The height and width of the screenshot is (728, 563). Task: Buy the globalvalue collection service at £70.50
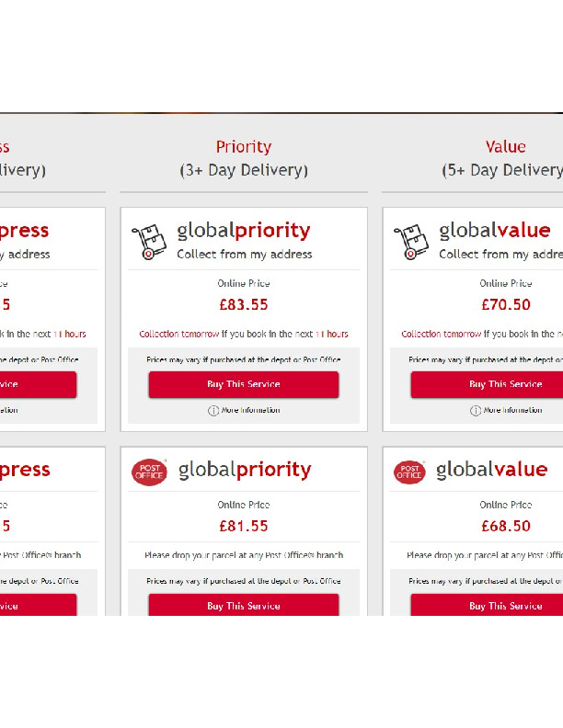(x=487, y=384)
